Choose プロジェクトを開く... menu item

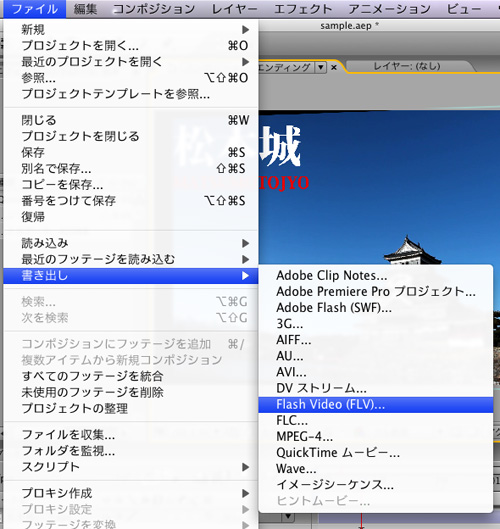tap(131, 46)
